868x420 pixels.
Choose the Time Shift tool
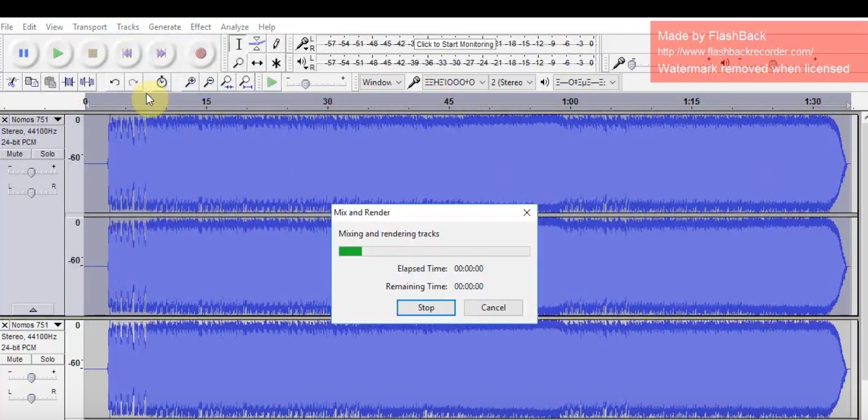[257, 63]
